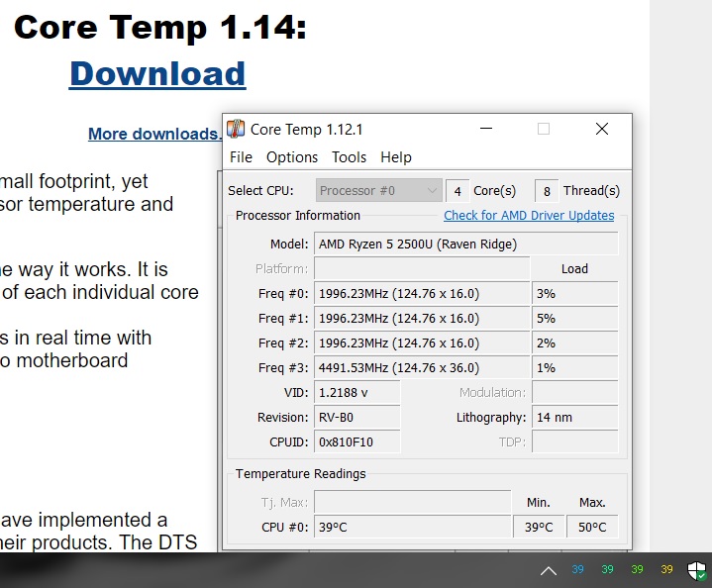The height and width of the screenshot is (588, 712).
Task: Click the Core Temp 1.14 page heading
Action: [x=160, y=28]
